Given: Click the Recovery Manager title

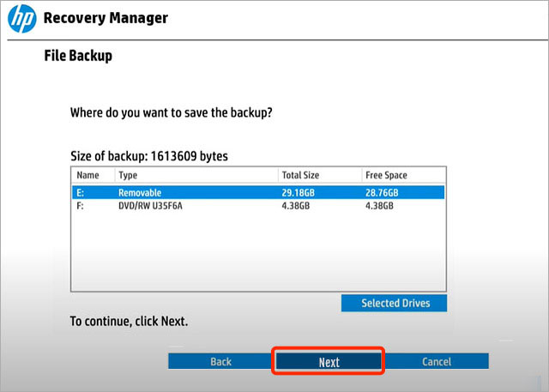Looking at the screenshot, I should pyautogui.click(x=106, y=18).
